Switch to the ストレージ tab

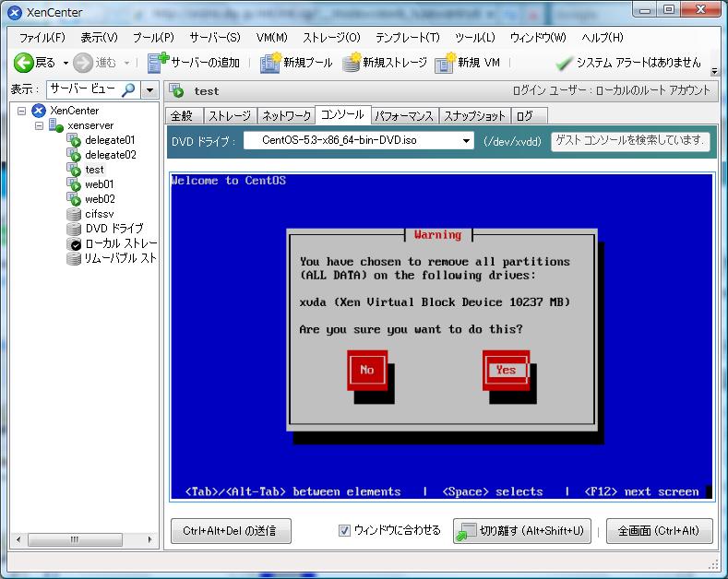pyautogui.click(x=231, y=116)
